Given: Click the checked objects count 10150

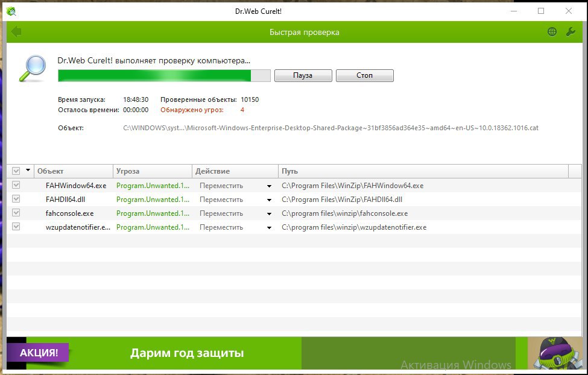Looking at the screenshot, I should [250, 99].
